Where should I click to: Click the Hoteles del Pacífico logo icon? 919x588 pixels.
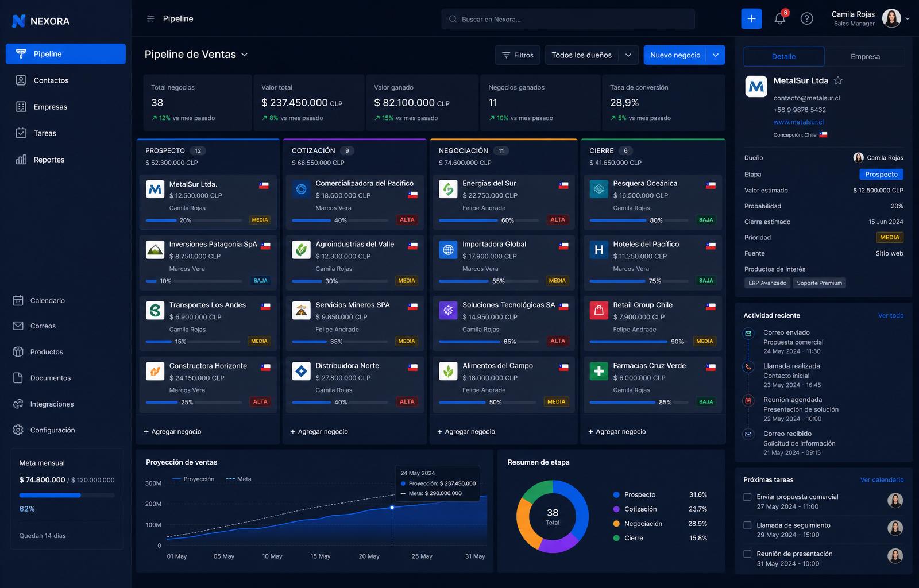point(599,249)
